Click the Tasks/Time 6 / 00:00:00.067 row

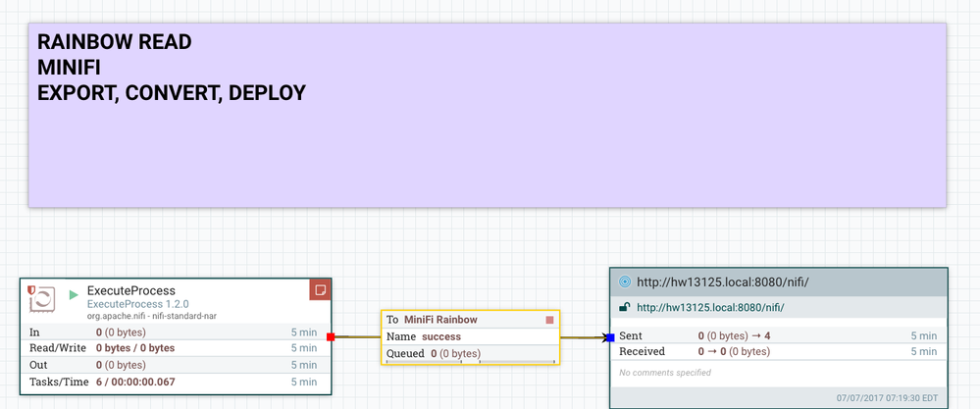point(175,382)
